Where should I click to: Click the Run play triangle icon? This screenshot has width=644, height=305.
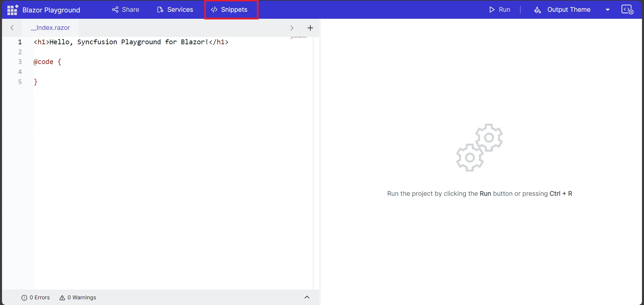pos(492,10)
